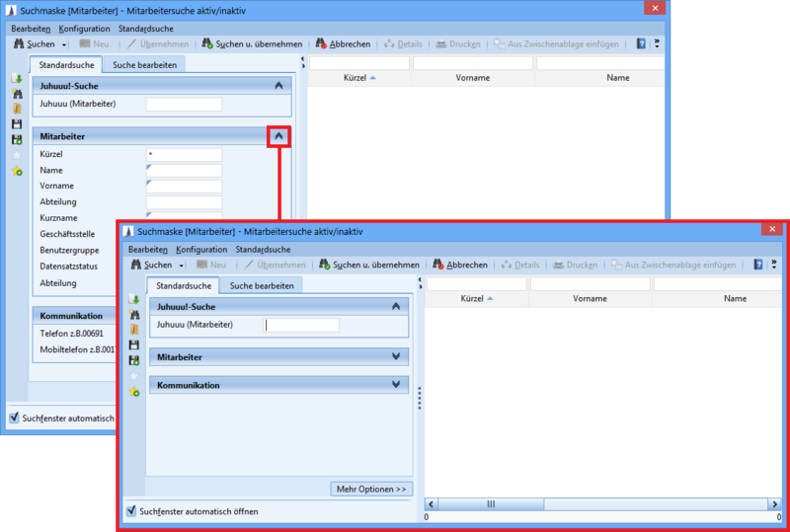Viewport: 790px width, 532px height.
Task: Sort by Vorname column header, front window
Action: pyautogui.click(x=590, y=299)
